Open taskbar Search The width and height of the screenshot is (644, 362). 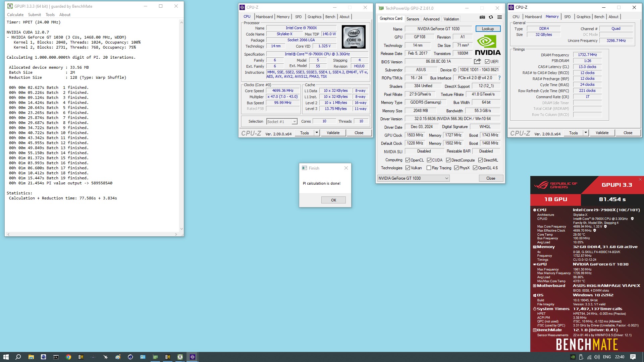(18, 357)
